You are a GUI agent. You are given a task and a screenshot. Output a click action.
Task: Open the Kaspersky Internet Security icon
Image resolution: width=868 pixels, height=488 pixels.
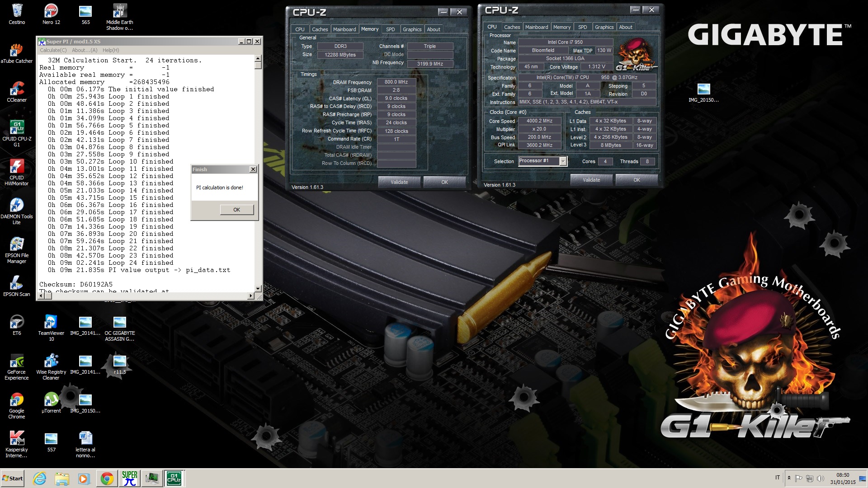click(17, 444)
